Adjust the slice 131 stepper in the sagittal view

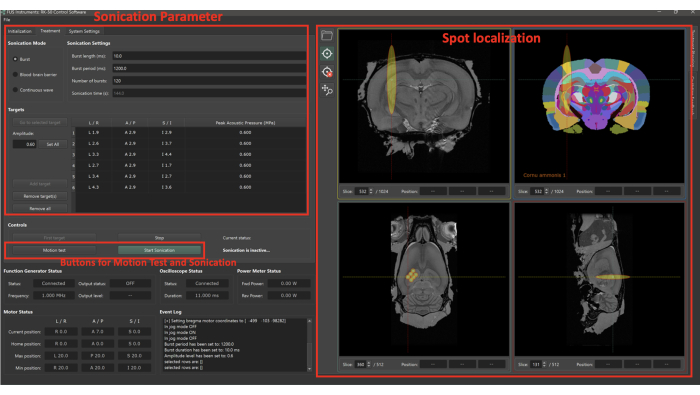click(x=544, y=365)
